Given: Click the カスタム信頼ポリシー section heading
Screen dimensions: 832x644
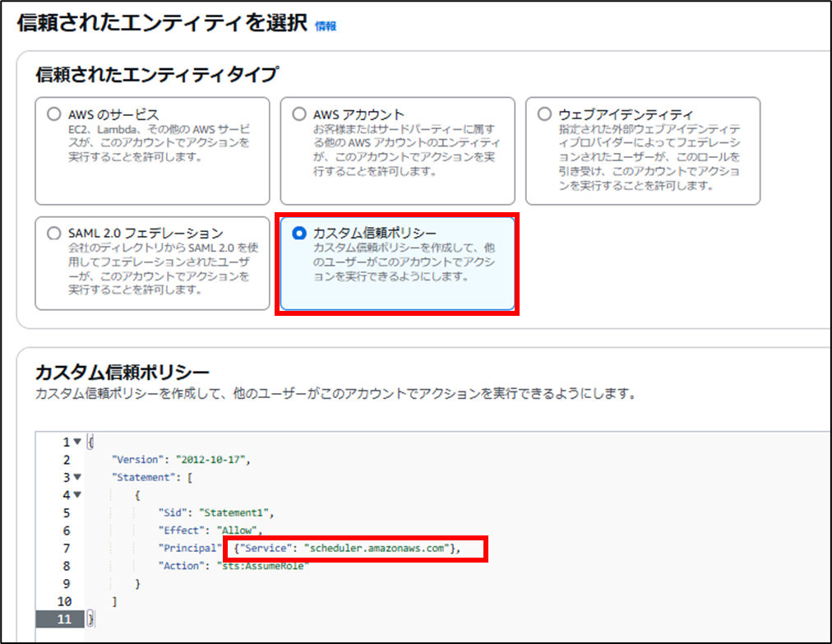Looking at the screenshot, I should click(122, 373).
